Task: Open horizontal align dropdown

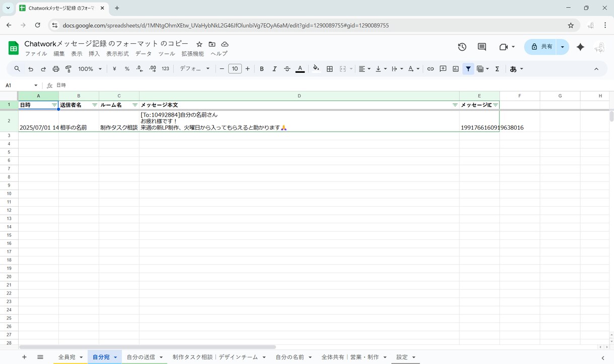Action: (364, 69)
